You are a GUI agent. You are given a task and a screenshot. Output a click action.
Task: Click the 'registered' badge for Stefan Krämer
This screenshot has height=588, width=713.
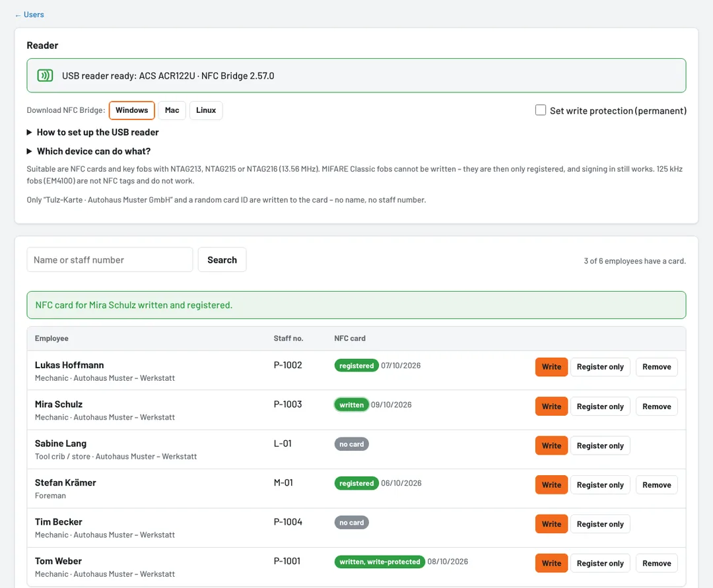356,484
